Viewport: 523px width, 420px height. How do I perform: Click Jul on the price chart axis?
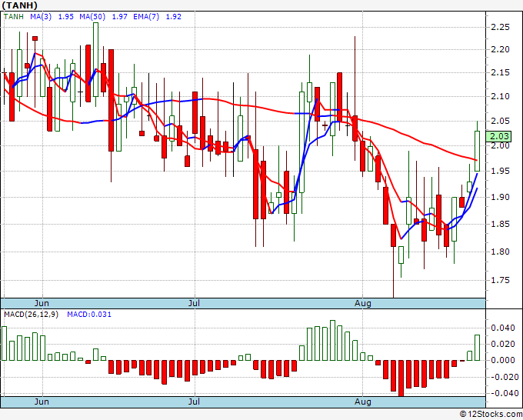[x=194, y=303]
